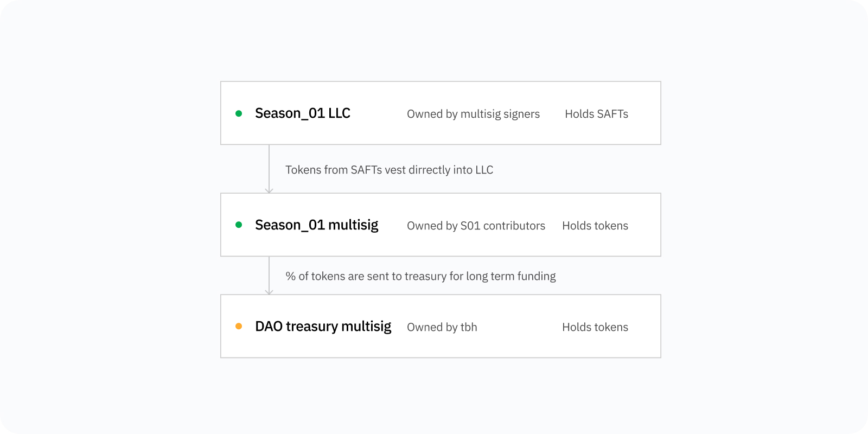The image size is (868, 434).
Task: Click the orange dot beside DAO treasury multisig
Action: (239, 326)
